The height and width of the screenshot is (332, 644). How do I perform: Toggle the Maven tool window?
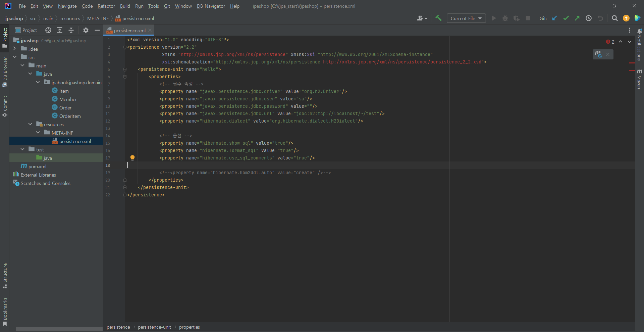click(x=639, y=79)
